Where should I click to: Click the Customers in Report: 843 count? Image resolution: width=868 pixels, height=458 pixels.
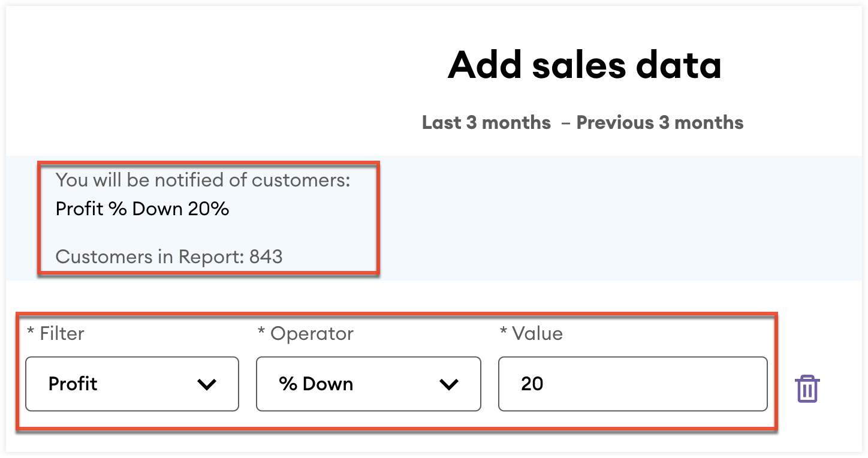coord(168,257)
